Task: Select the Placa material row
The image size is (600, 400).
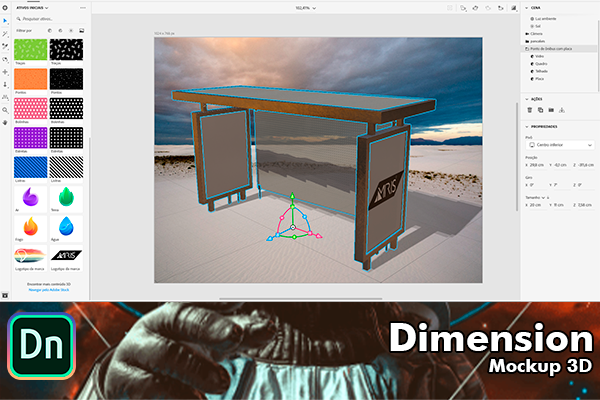Action: (x=560, y=79)
